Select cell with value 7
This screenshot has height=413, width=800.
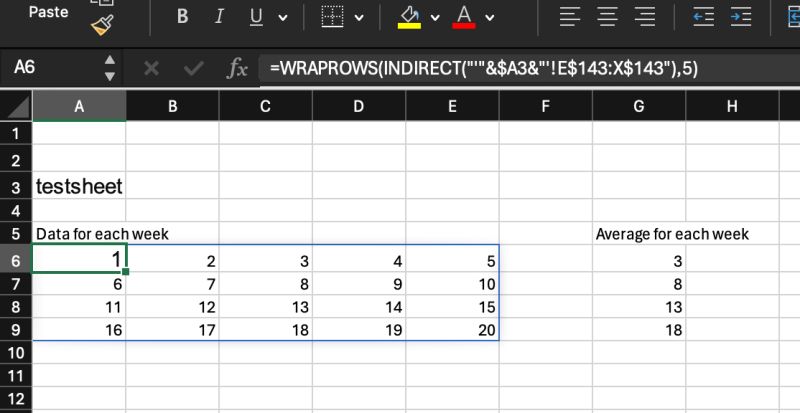[x=172, y=284]
